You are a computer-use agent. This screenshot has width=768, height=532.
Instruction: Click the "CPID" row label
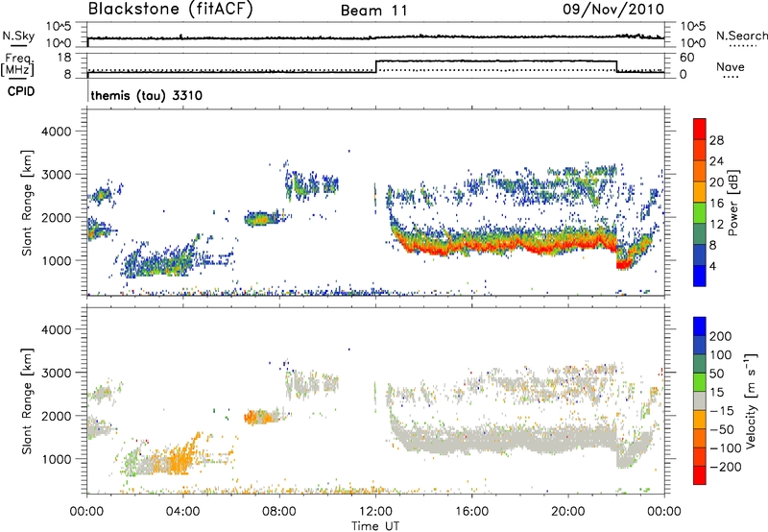(21, 91)
